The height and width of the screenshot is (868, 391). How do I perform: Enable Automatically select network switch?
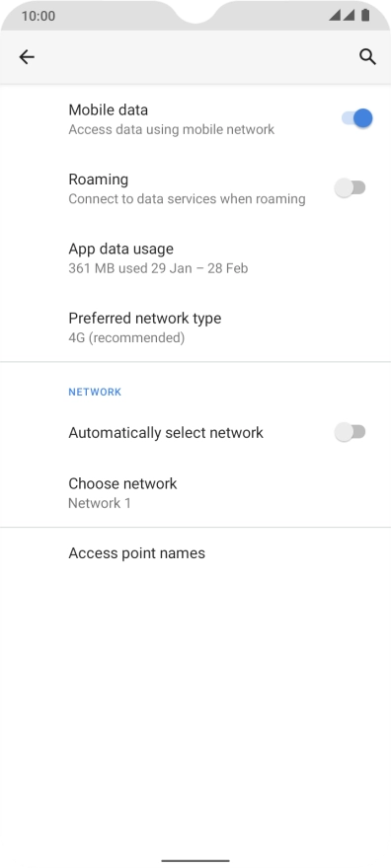pyautogui.click(x=350, y=432)
